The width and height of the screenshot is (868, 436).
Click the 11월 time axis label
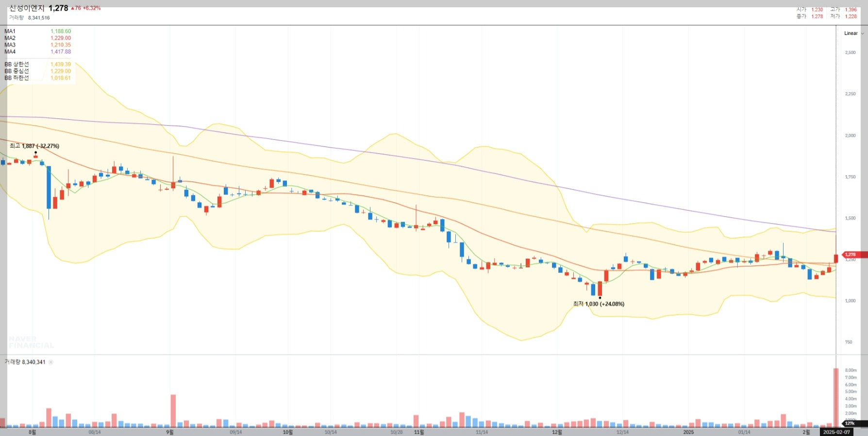(x=419, y=432)
